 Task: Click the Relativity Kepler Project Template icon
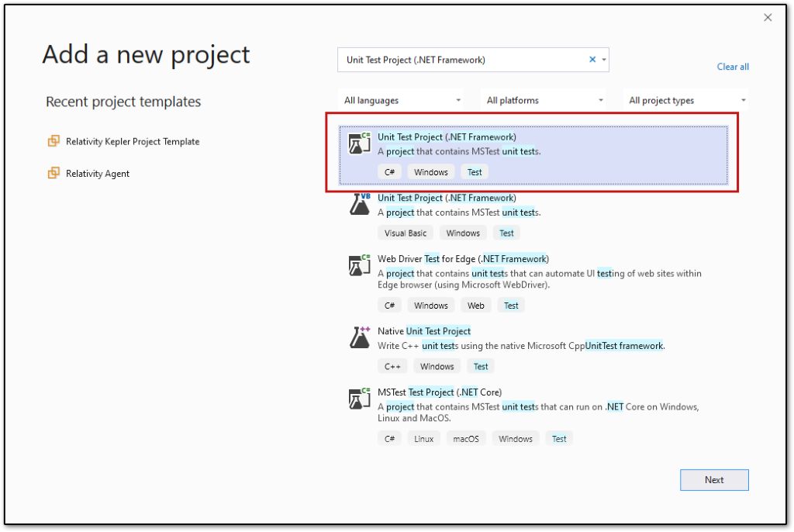tap(54, 141)
